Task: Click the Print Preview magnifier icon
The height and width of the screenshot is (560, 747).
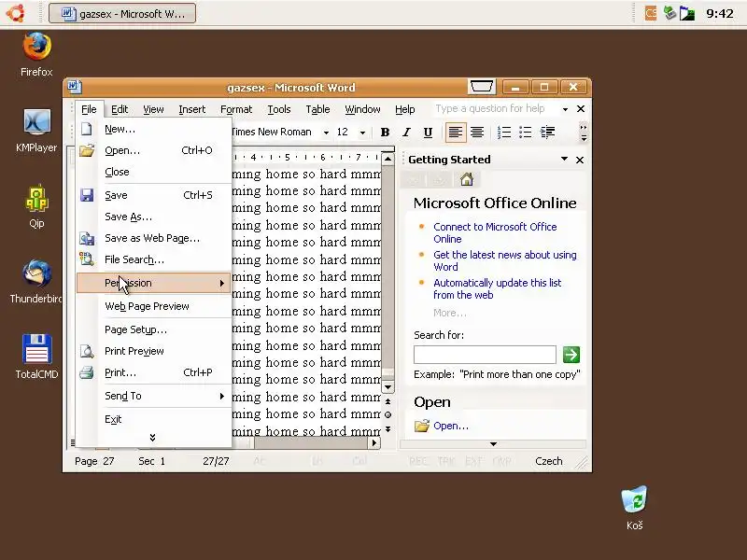Action: pos(87,352)
